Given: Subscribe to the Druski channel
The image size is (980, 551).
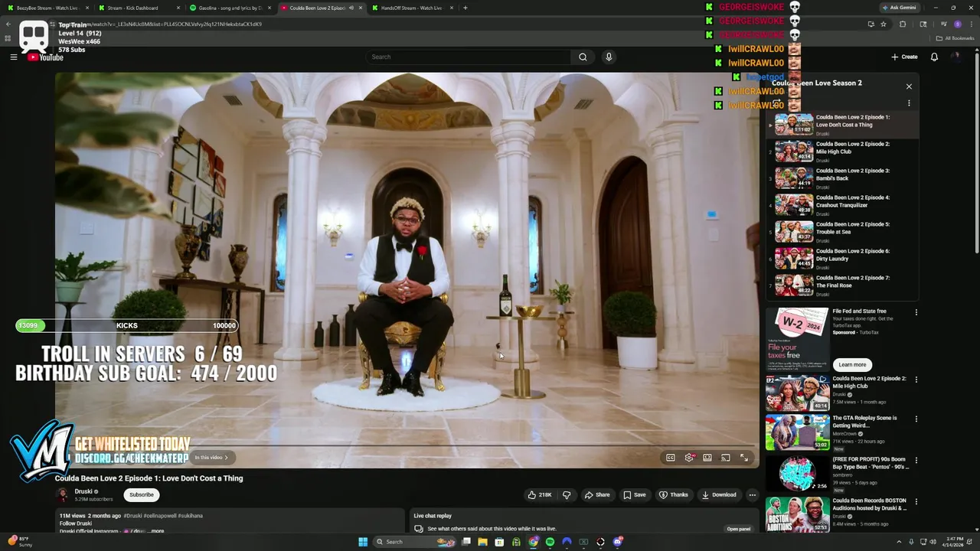Looking at the screenshot, I should tap(142, 495).
